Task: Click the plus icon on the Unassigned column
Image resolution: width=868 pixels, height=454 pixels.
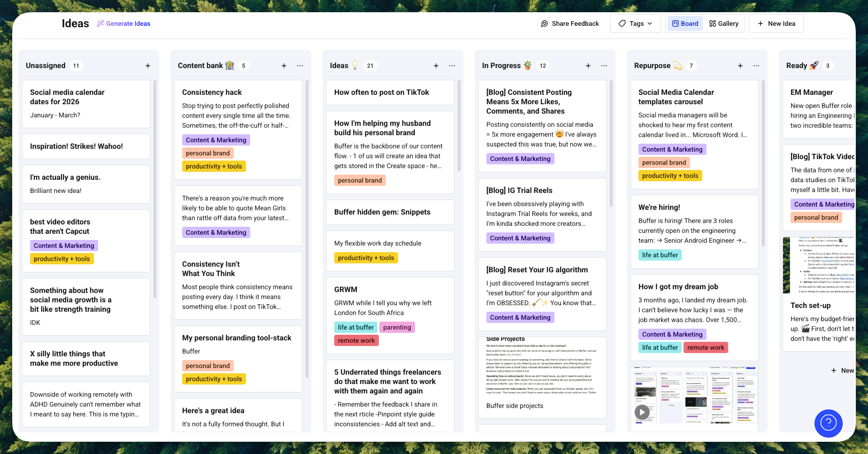Action: 147,66
